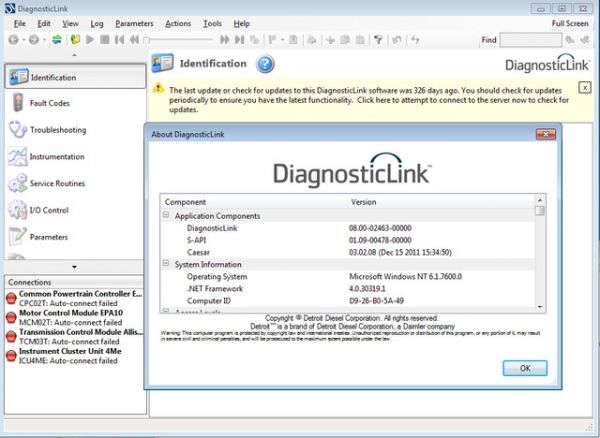
Task: Click the green refresh toolbar icon
Action: 58,40
